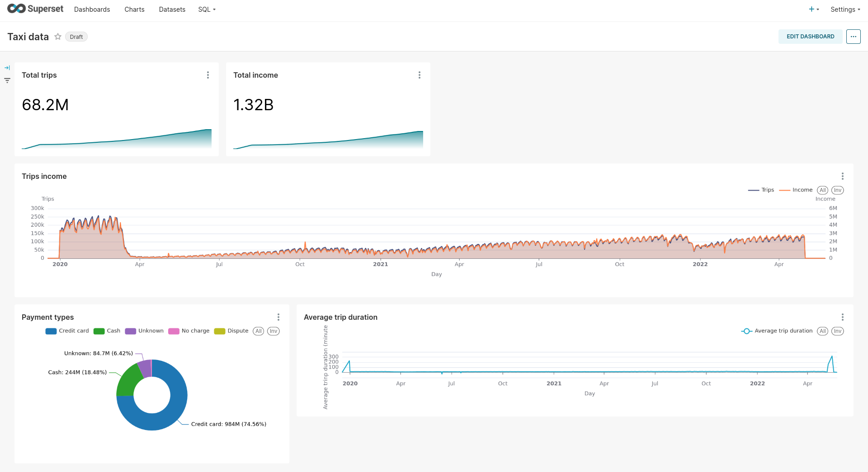Image resolution: width=868 pixels, height=472 pixels.
Task: Open Average trip duration chart options menu
Action: 842,317
